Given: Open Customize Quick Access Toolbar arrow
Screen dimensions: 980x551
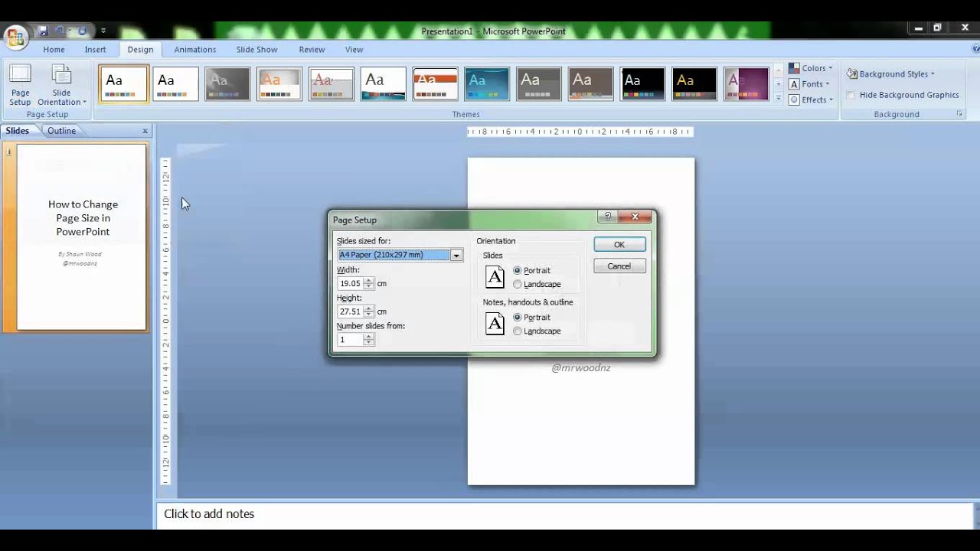Looking at the screenshot, I should (103, 31).
